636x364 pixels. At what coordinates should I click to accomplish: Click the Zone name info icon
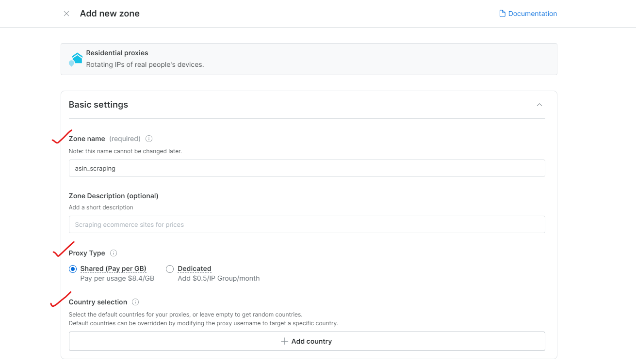(x=149, y=139)
